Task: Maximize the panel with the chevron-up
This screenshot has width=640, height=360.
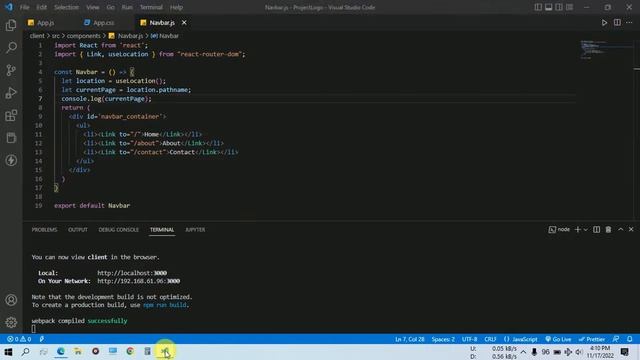Action: (620, 230)
